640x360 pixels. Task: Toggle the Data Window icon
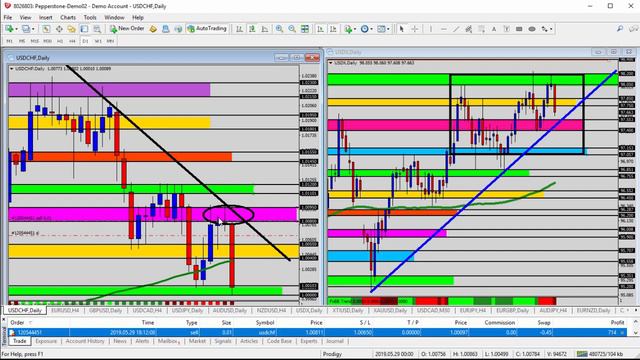coord(59,29)
